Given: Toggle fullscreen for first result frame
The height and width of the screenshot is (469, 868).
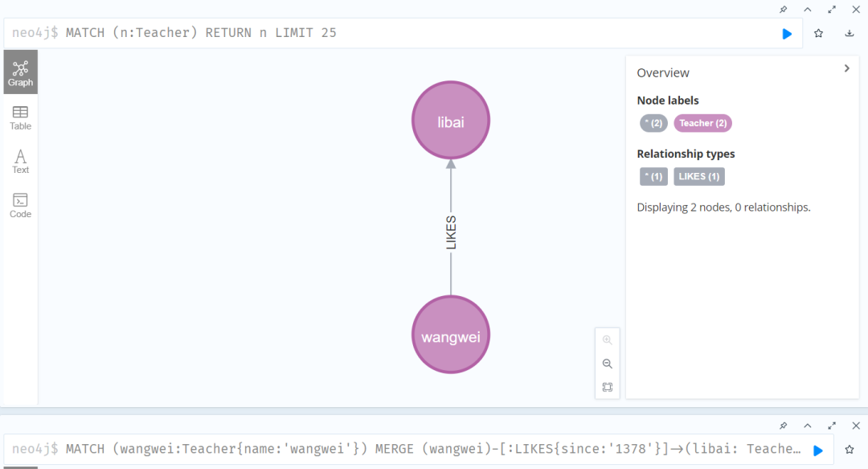Looking at the screenshot, I should pyautogui.click(x=832, y=9).
